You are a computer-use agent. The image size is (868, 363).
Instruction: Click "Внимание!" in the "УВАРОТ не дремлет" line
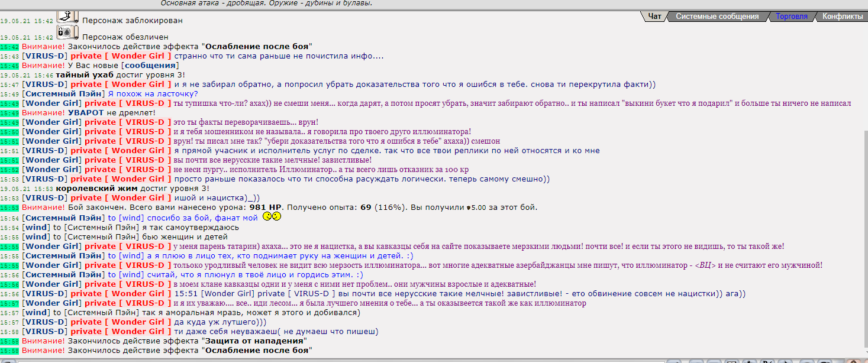tap(44, 113)
